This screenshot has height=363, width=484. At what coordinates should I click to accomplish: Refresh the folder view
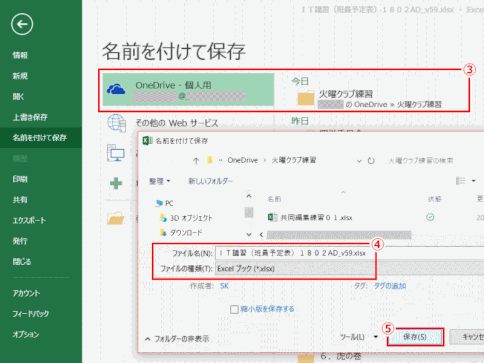(371, 161)
